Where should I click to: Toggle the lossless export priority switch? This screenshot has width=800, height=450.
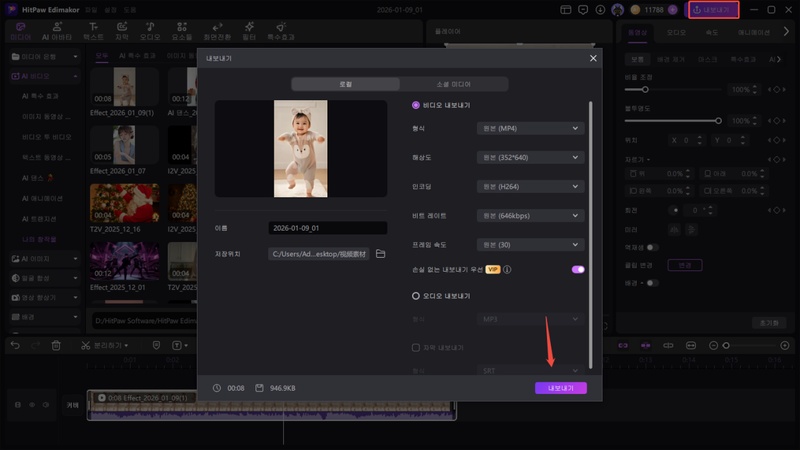(x=577, y=269)
